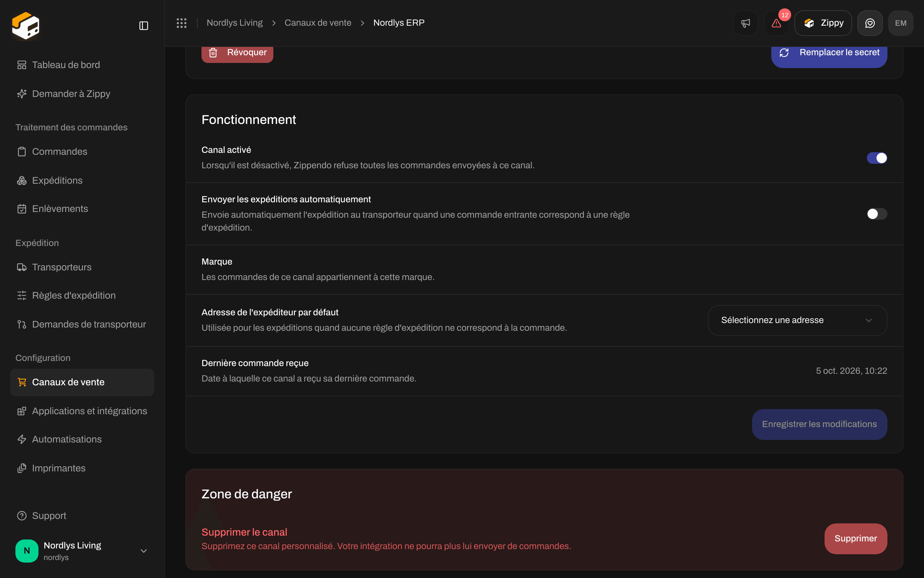Open Demander à Zippy
The width and height of the screenshot is (924, 578).
click(82, 94)
